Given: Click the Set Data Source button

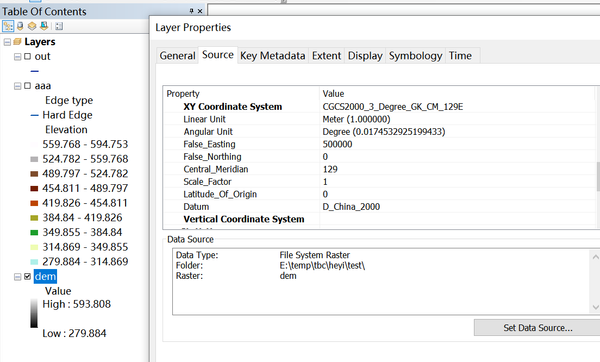Looking at the screenshot, I should [x=537, y=328].
